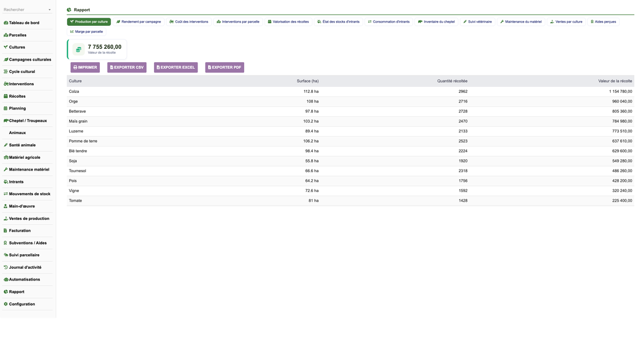Screen dimensions: 644x362
Task: Click the Cultures seedling icon
Action: pyautogui.click(x=6, y=47)
